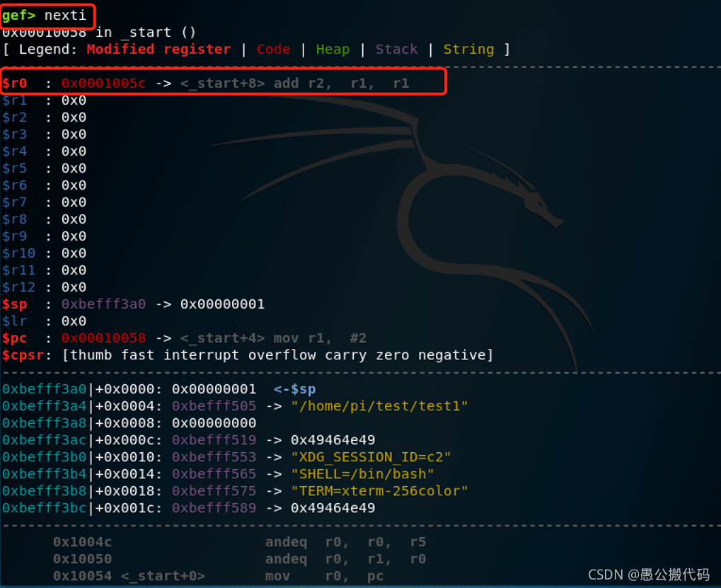
Task: Click the 'Heap' legend label
Action: pos(333,50)
